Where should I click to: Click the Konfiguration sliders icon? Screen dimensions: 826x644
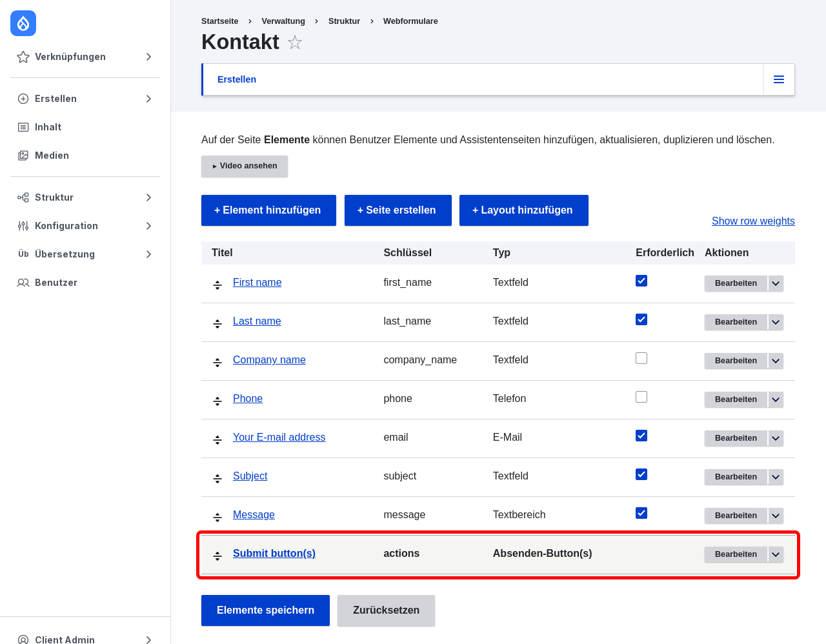[x=23, y=226]
